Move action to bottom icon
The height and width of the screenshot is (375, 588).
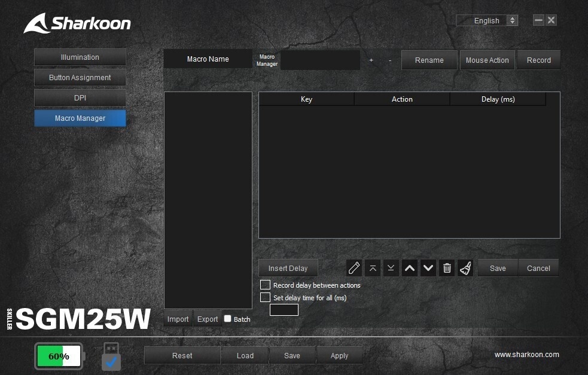point(391,268)
